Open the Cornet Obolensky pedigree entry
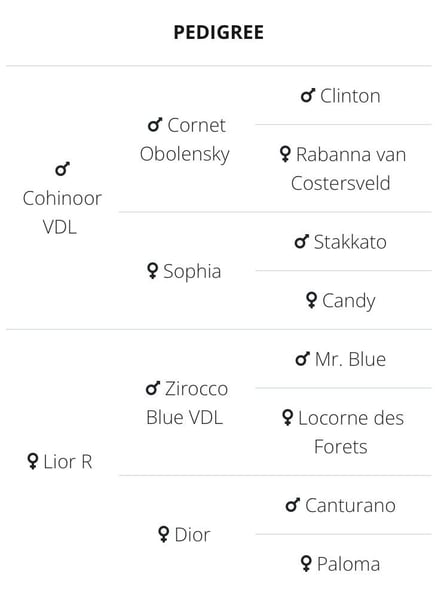Viewport: 441px width, 600px height. pyautogui.click(x=185, y=140)
